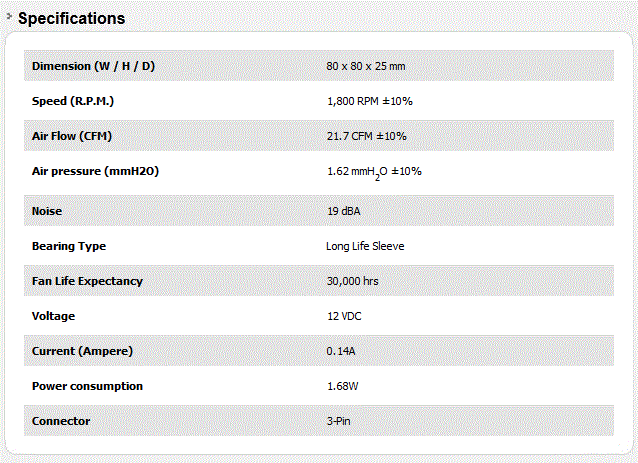The height and width of the screenshot is (463, 638).
Task: Select the Bearing Type label
Action: [69, 246]
